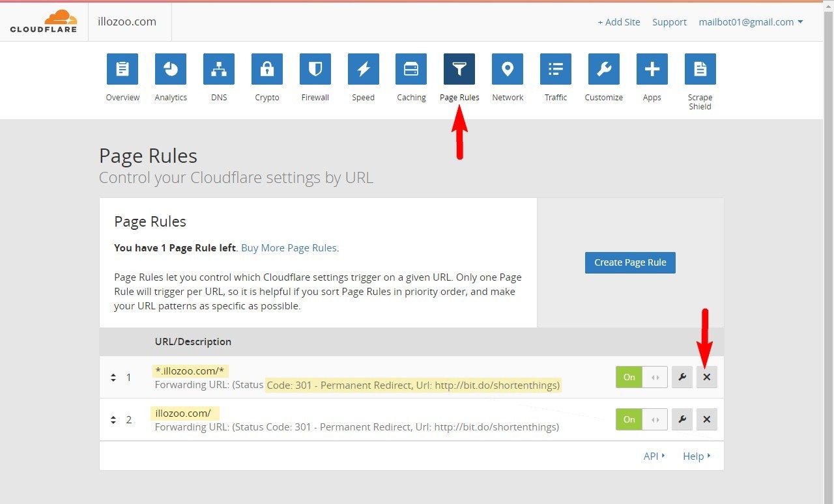Edit the illozoo.com/ rule with wrench

682,419
